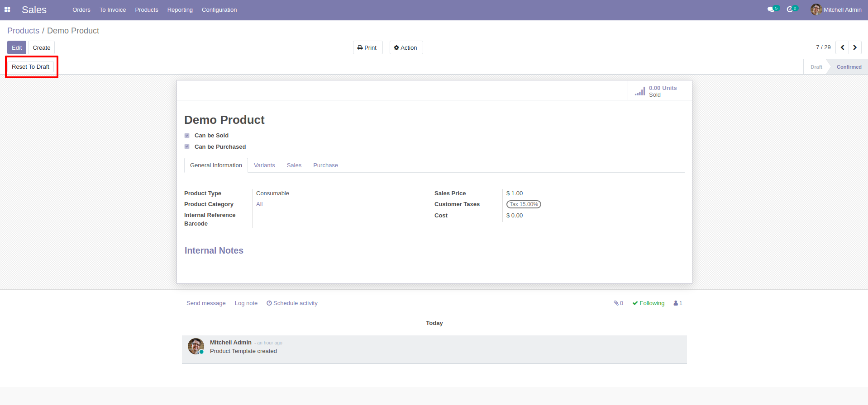Screen dimensions: 868x405
Task: Open the Reporting menu
Action: click(x=180, y=9)
